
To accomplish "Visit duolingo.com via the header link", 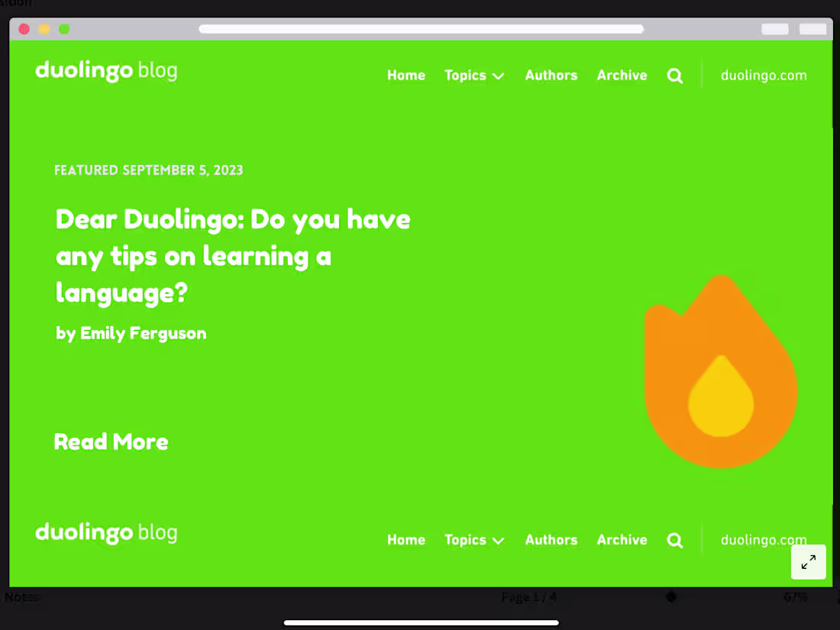I will (764, 76).
